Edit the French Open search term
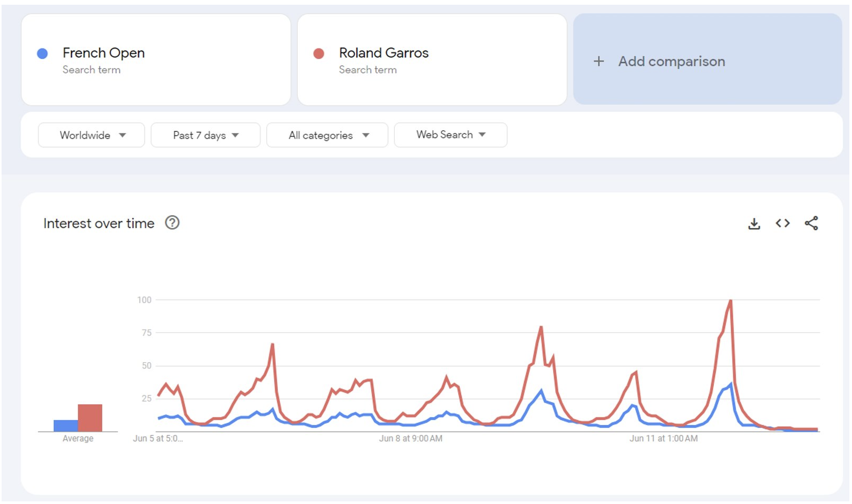 tap(156, 60)
